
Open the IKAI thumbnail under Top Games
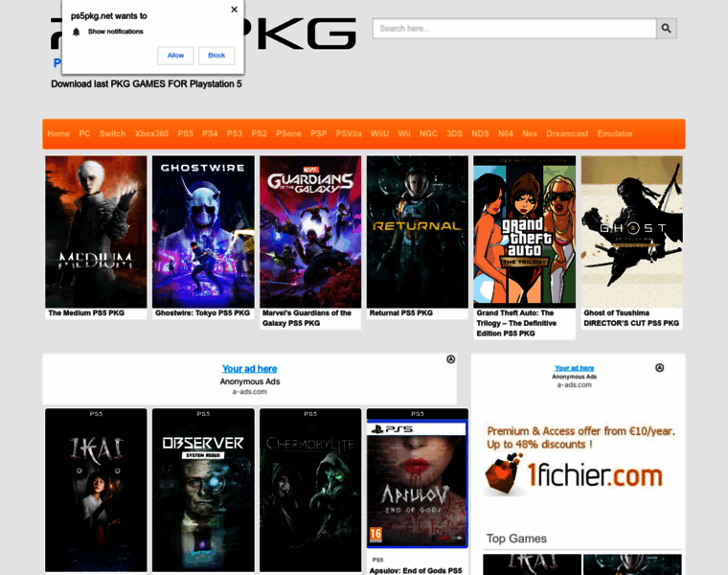(x=532, y=564)
